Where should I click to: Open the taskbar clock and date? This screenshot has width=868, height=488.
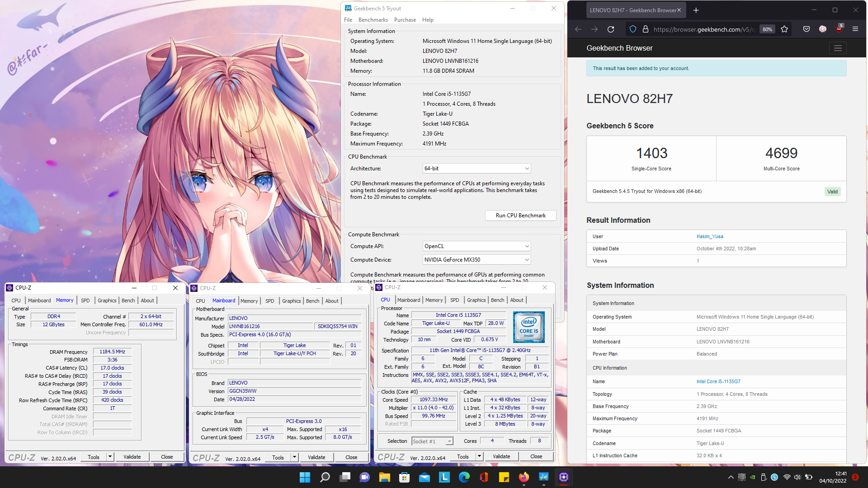pyautogui.click(x=833, y=477)
